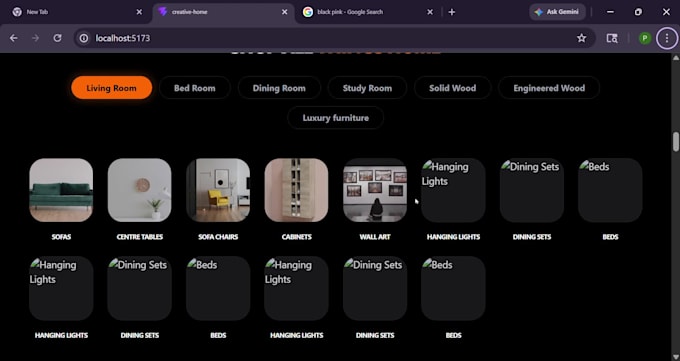Image resolution: width=680 pixels, height=361 pixels.
Task: Open a new browser tab with plus
Action: pyautogui.click(x=451, y=12)
